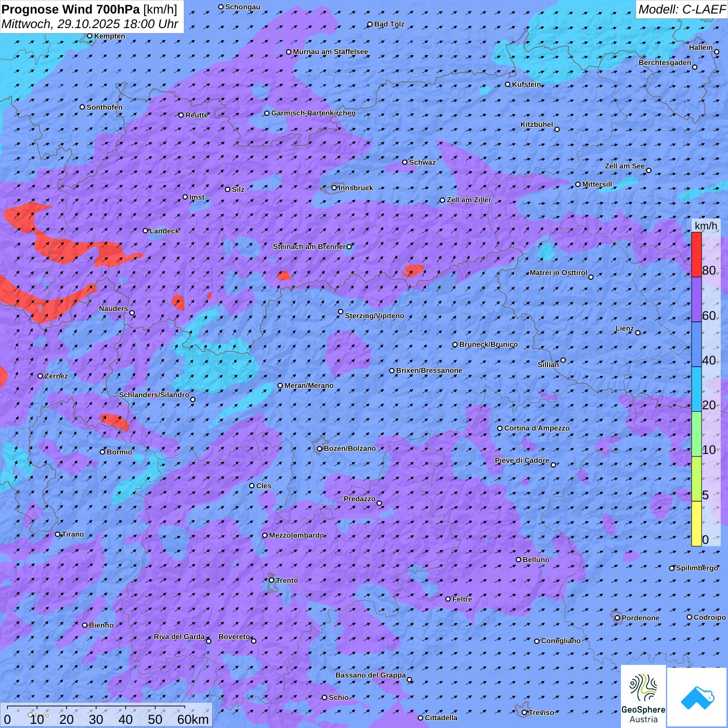Click the 'Steinach am Brenner' label
This screenshot has height=728, width=728.
(309, 246)
